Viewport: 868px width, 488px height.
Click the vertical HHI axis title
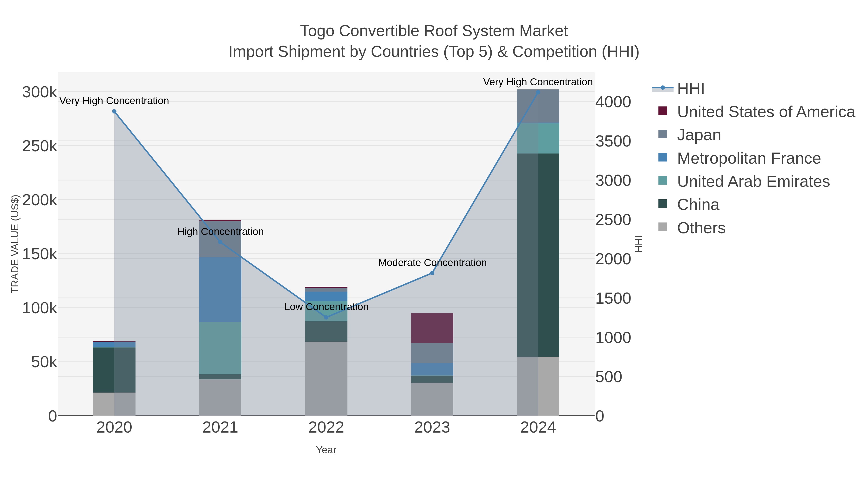pos(638,244)
